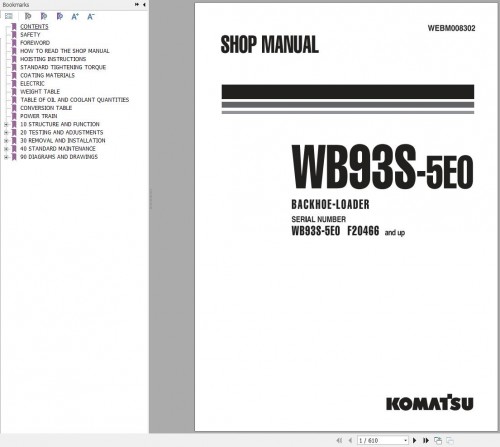Select 90 DIAGRAMS AND DRAWINGS bookmark text
The width and height of the screenshot is (500, 447).
tap(59, 157)
